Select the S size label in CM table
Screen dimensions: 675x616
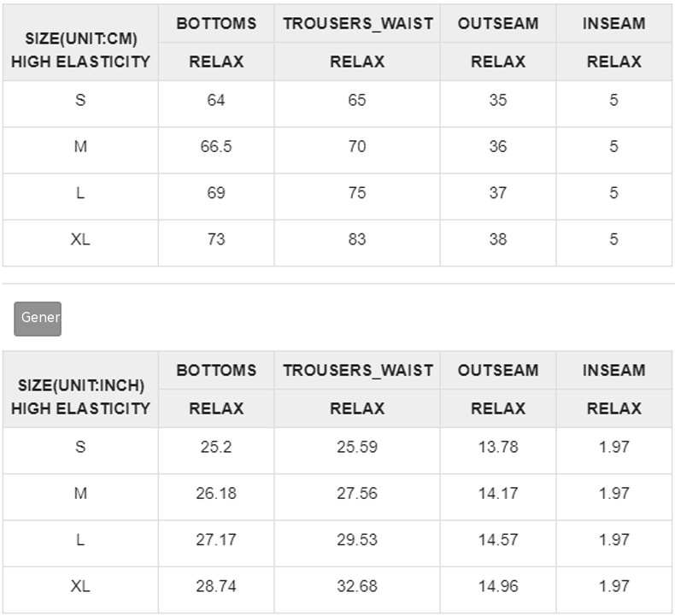(x=80, y=101)
